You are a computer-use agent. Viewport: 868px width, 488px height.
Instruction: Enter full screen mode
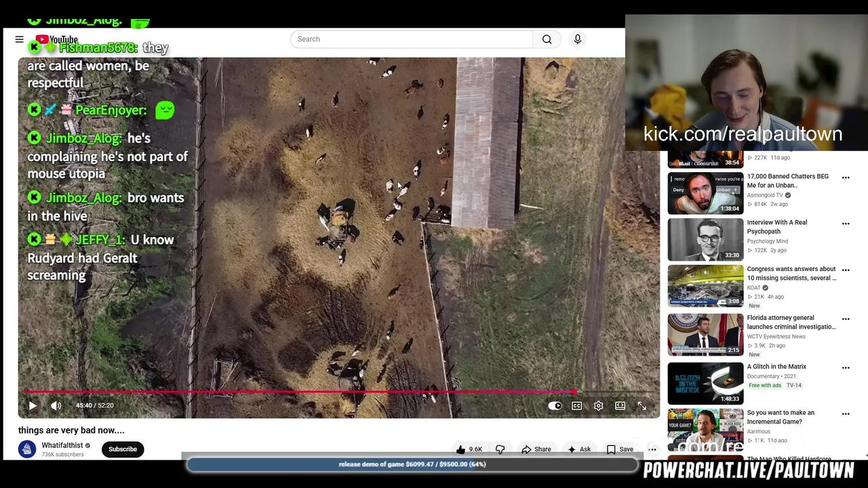click(x=642, y=405)
